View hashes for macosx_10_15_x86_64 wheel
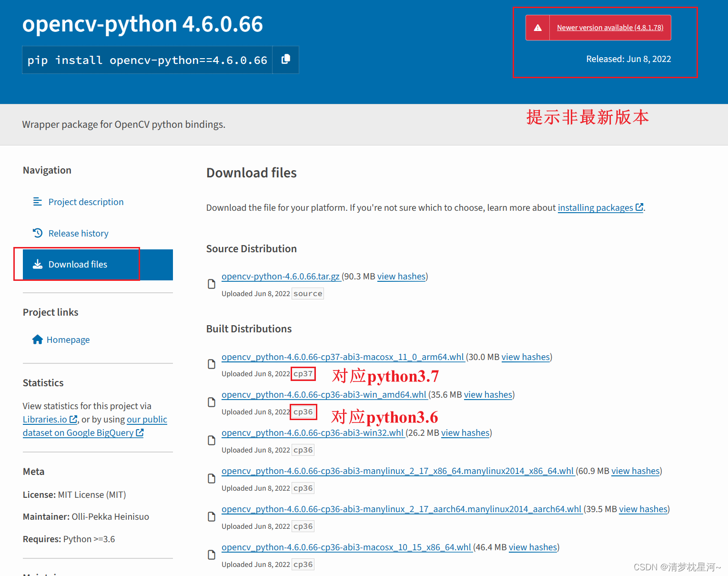 [x=533, y=547]
